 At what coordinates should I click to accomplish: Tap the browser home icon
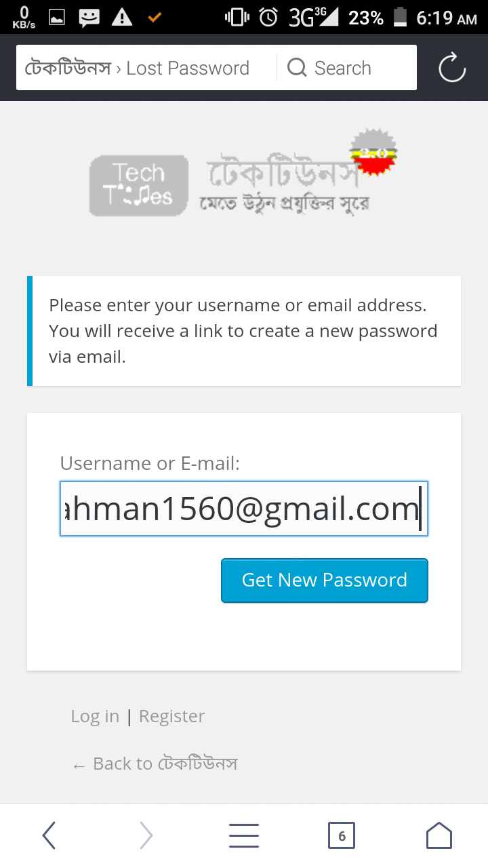439,835
